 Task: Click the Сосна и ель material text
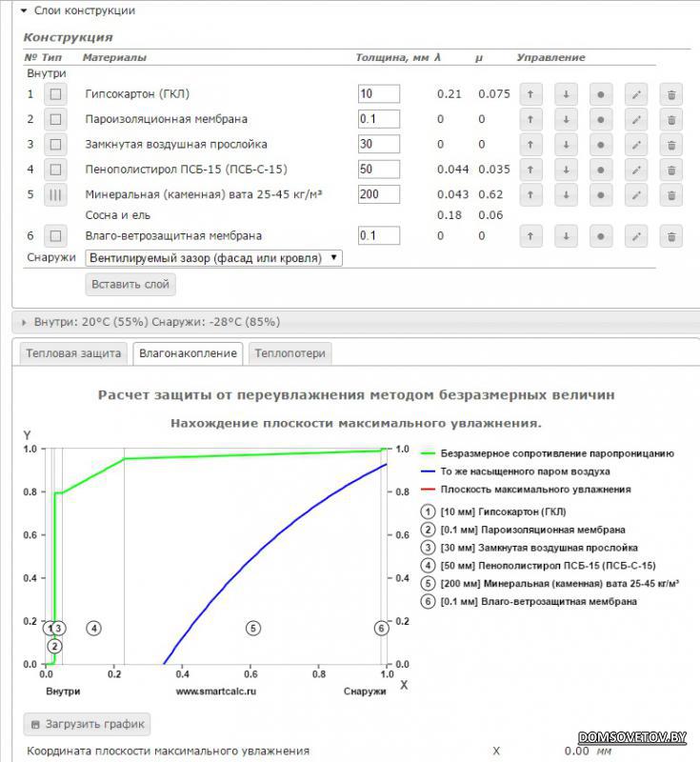coord(118,215)
